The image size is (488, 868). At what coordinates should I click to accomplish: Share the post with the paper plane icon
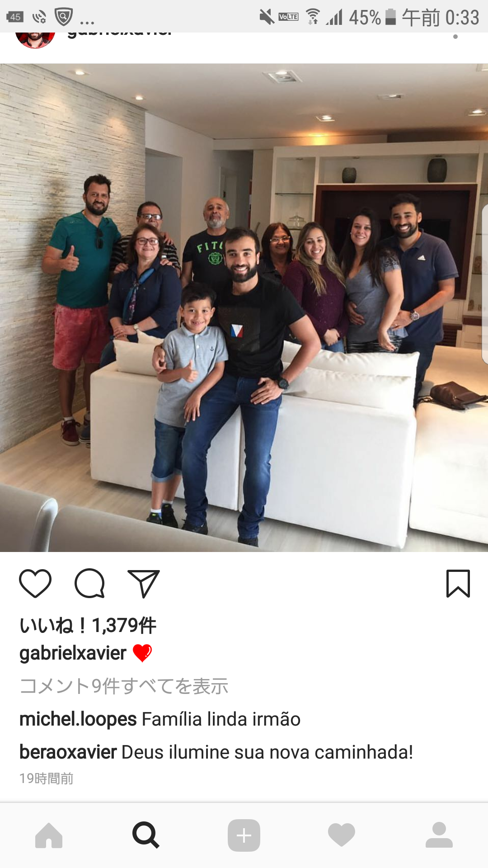[x=144, y=584]
